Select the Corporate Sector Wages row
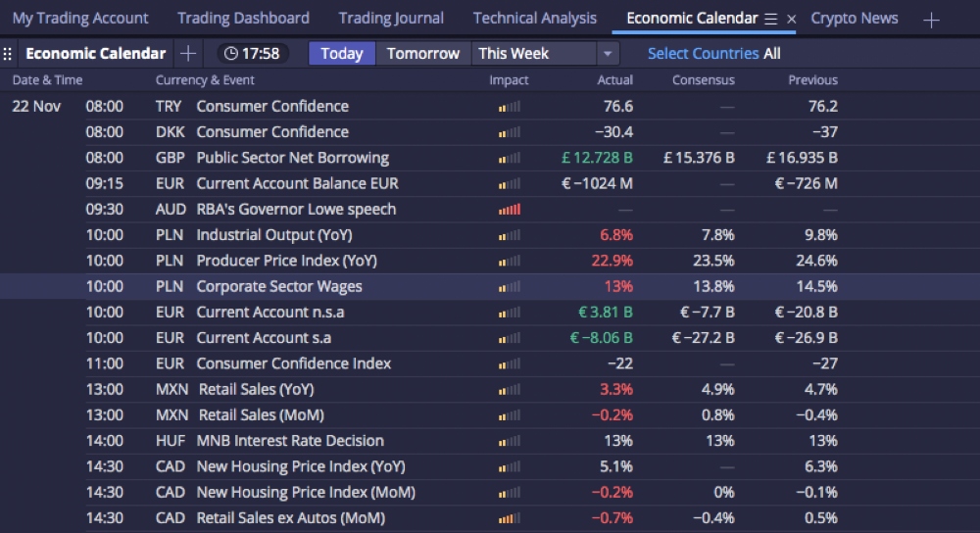 (490, 287)
